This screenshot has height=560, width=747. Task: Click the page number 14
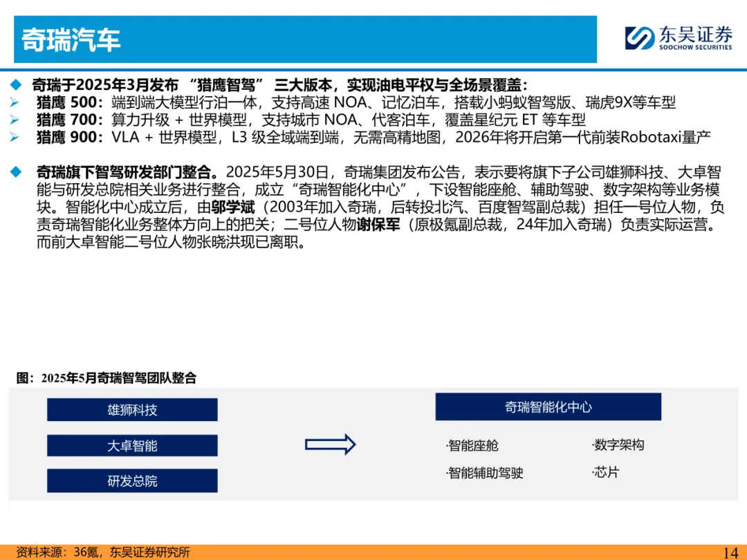pos(730,552)
